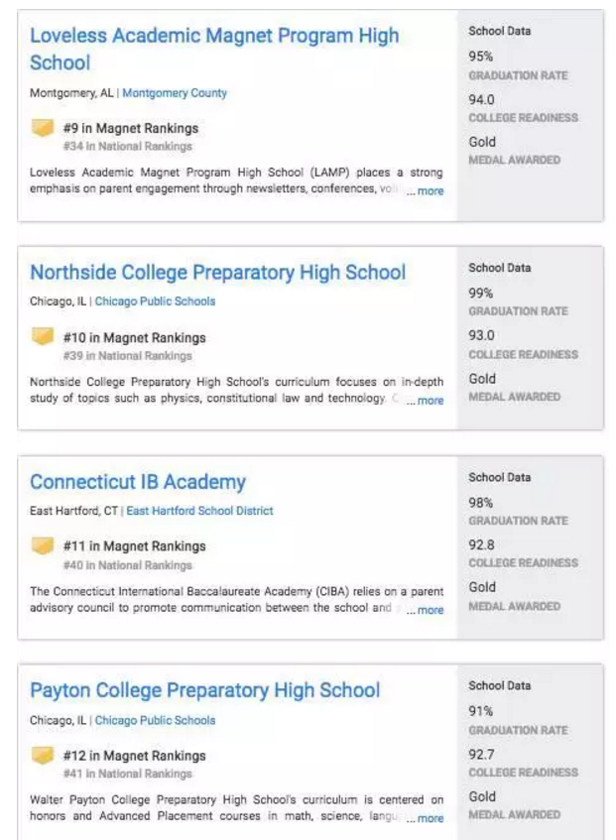This screenshot has width=616, height=840.
Task: Open Payton College Preparatory High School page
Action: (204, 690)
